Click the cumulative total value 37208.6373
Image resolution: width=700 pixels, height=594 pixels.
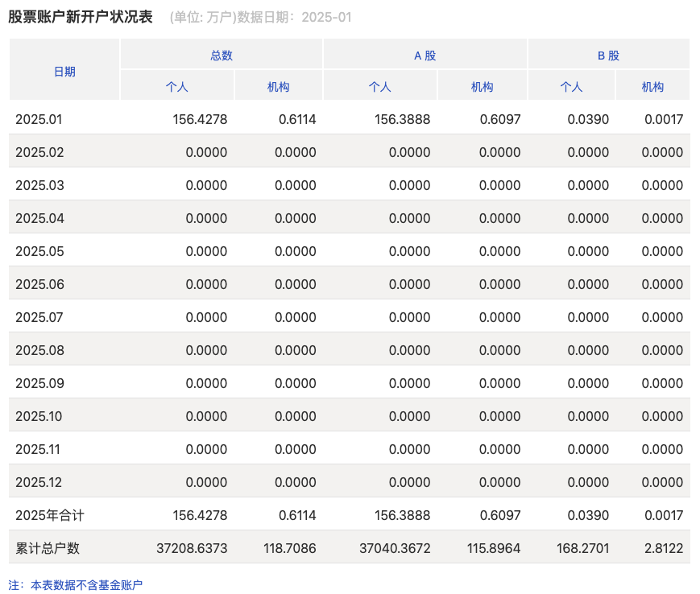point(192,548)
